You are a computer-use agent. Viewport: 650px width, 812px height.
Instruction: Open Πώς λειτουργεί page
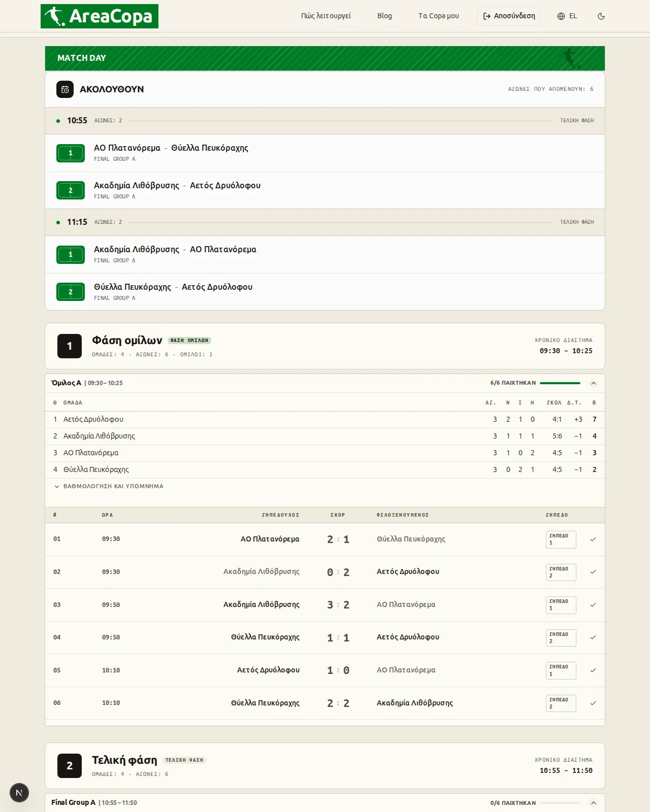pyautogui.click(x=326, y=16)
